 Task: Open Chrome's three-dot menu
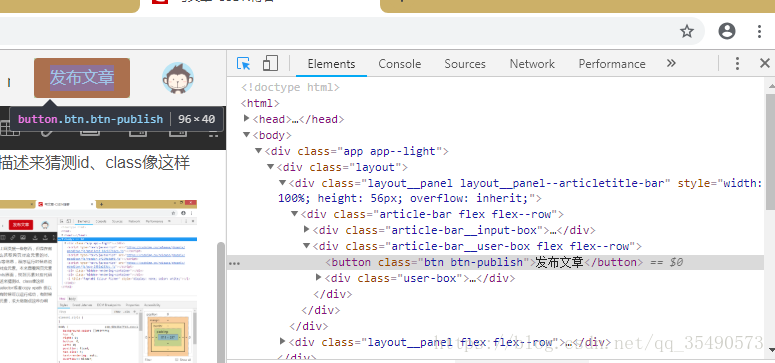point(760,31)
